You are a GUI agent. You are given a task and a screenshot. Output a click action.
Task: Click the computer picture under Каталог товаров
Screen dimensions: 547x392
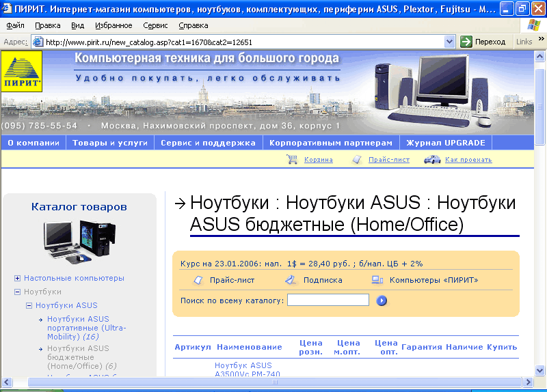pyautogui.click(x=79, y=241)
